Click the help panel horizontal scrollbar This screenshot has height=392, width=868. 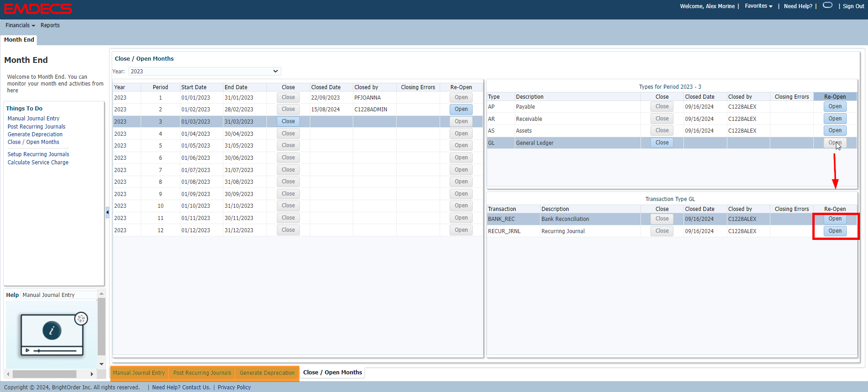click(x=44, y=374)
